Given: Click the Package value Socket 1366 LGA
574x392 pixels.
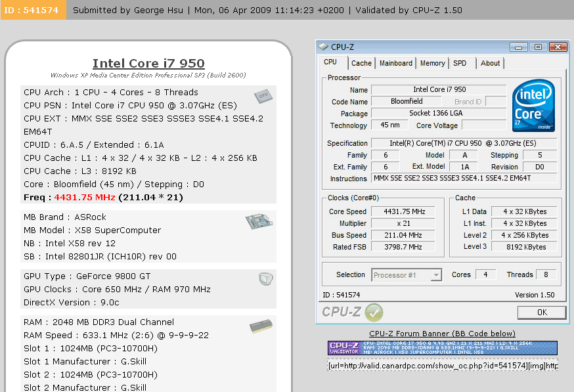Looking at the screenshot, I should coord(439,113).
